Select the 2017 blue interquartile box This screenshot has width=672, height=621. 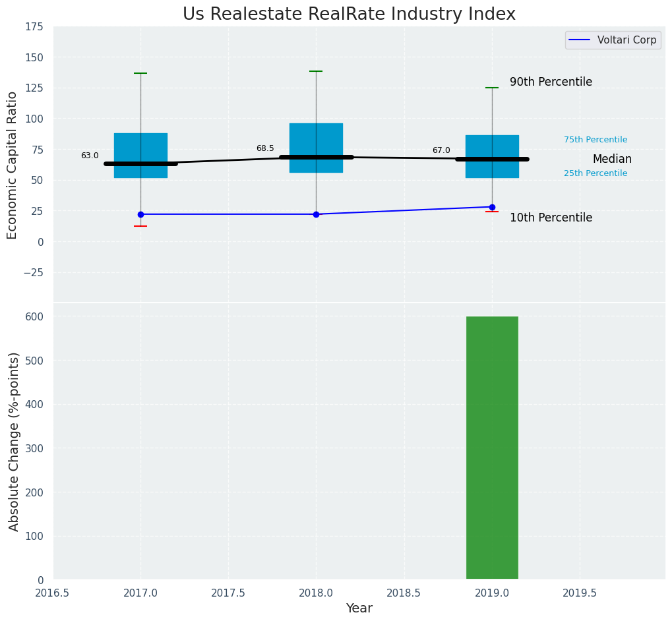coord(140,148)
